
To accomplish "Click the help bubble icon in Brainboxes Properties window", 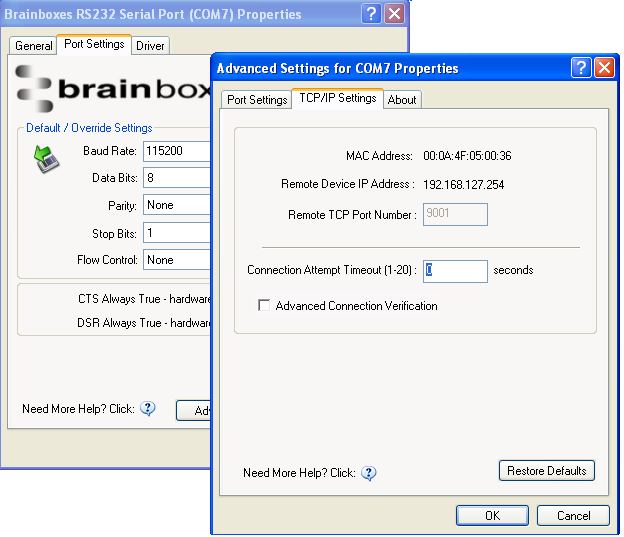I will pyautogui.click(x=148, y=408).
